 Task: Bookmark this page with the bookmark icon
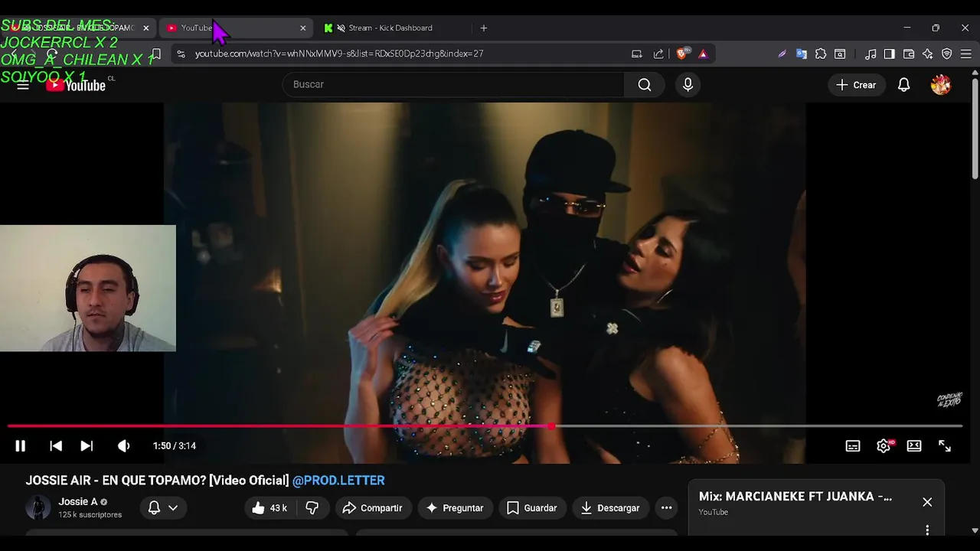click(156, 54)
